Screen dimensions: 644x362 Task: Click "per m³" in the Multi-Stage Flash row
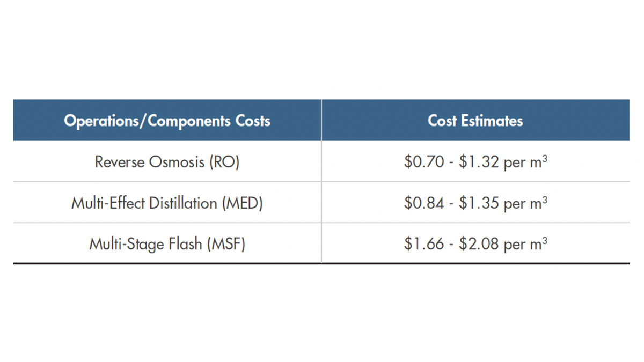pos(525,245)
